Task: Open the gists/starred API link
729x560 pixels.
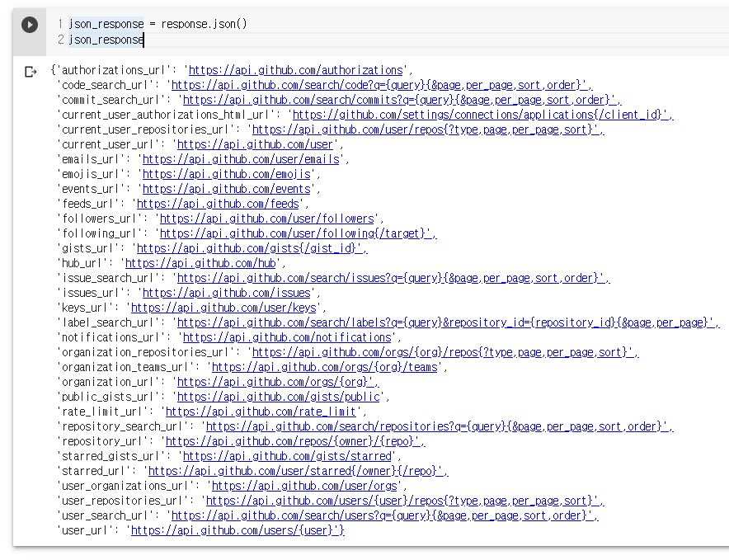Action: [287, 457]
